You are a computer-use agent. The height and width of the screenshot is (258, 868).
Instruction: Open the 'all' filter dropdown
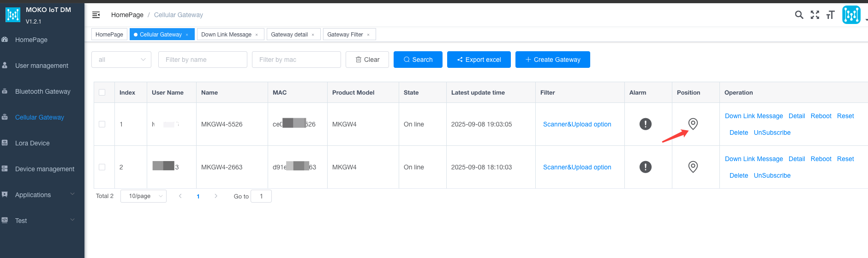click(121, 60)
